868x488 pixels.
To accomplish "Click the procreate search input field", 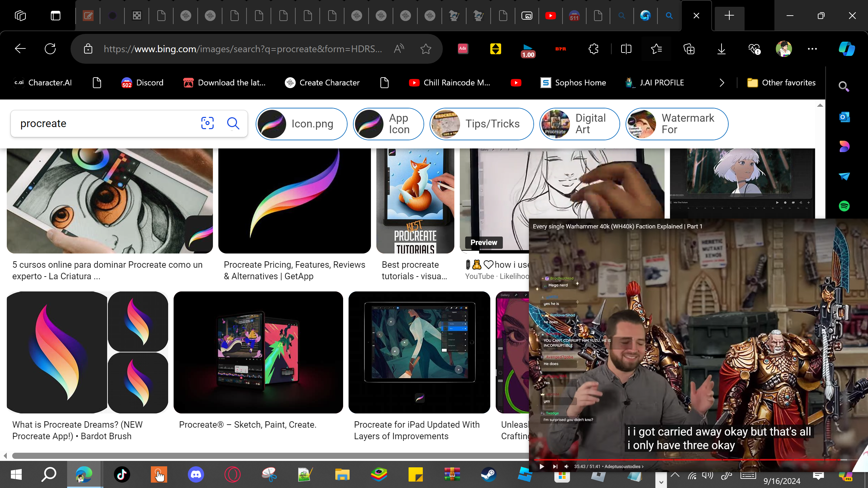I will [x=105, y=123].
